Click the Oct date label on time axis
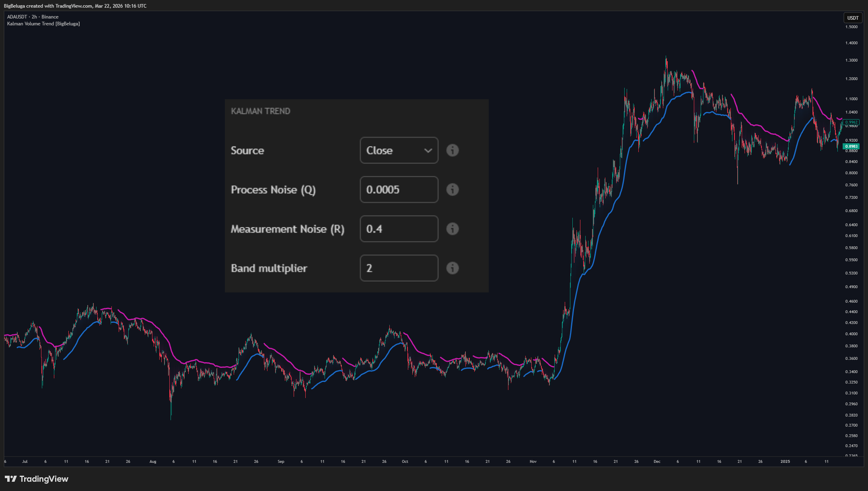 tap(405, 462)
